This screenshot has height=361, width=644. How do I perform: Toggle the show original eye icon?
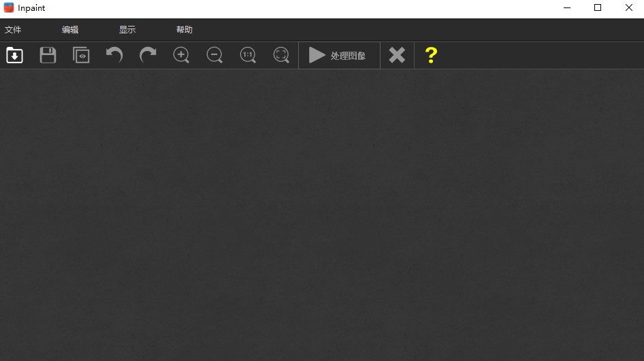point(81,55)
